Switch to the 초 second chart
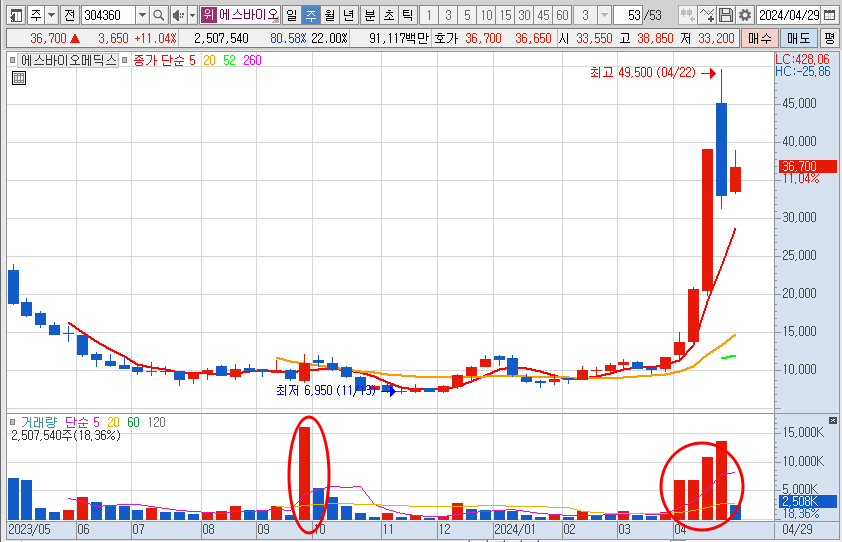Viewport: 842px width, 542px height. pos(389,15)
